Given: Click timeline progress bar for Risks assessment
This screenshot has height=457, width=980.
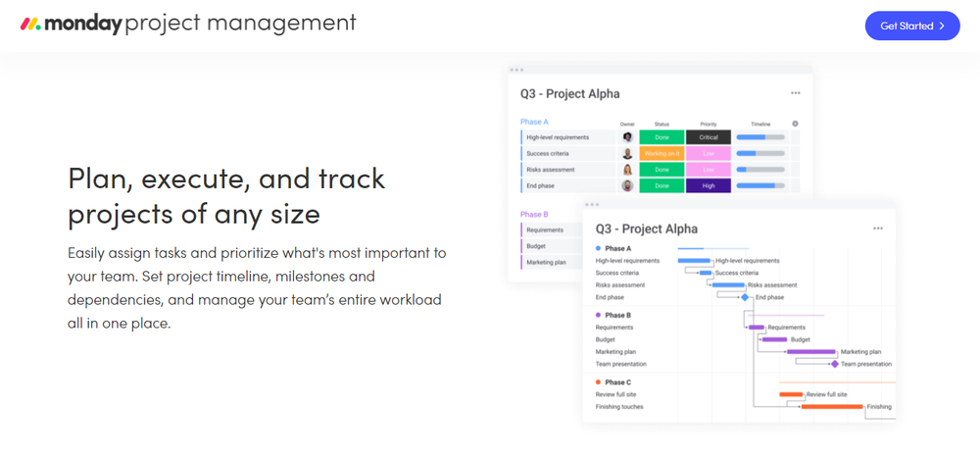Looking at the screenshot, I should tap(760, 170).
